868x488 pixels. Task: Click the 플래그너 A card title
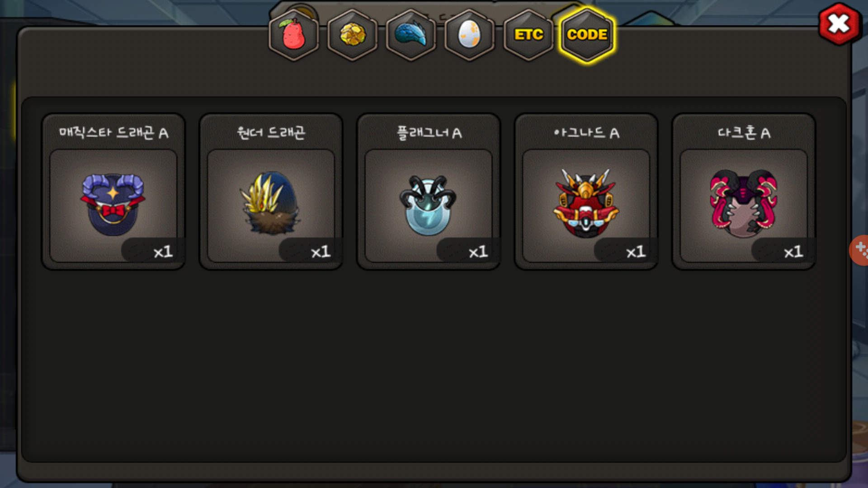tap(429, 133)
